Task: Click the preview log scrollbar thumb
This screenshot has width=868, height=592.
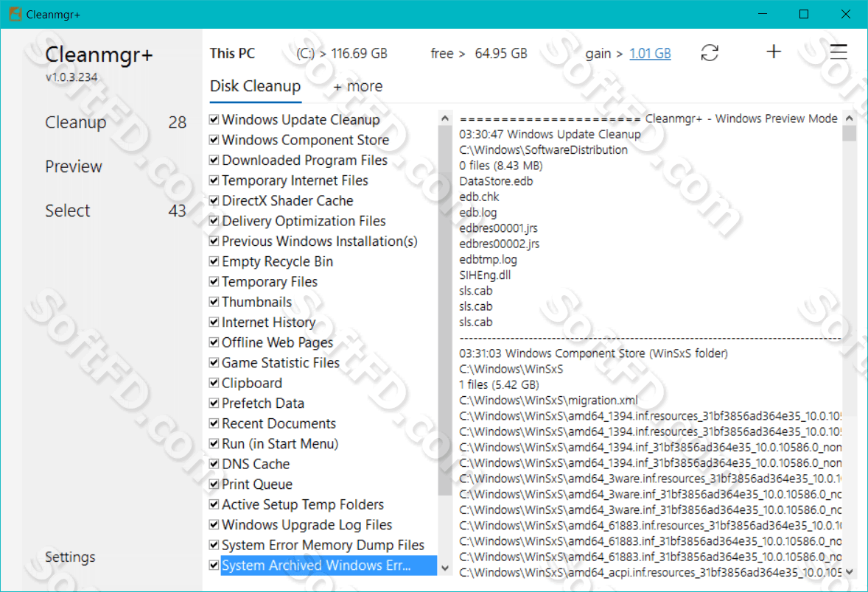Action: tap(849, 133)
